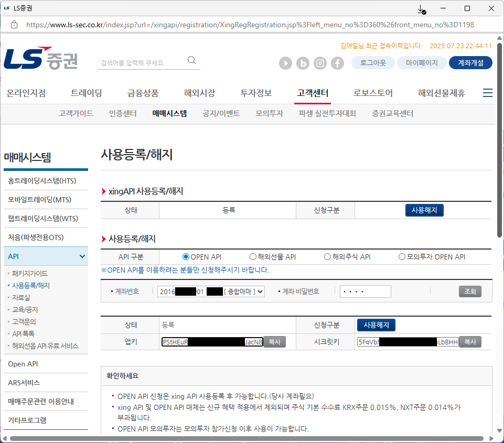Select the OPEN API radio button
This screenshot has height=443, width=504.
pos(186,257)
